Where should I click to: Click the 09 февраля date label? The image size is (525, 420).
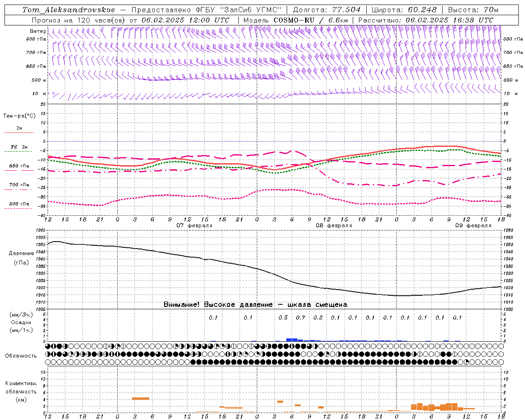click(473, 226)
